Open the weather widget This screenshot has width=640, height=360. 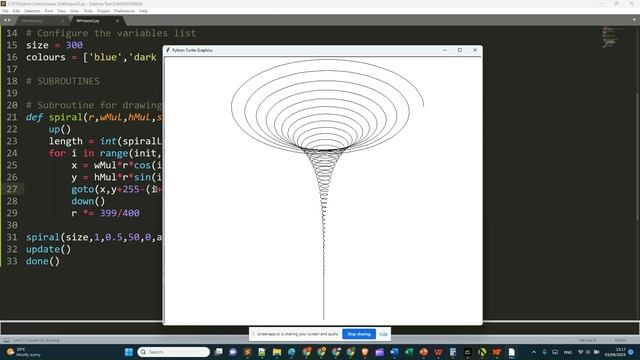point(24,352)
